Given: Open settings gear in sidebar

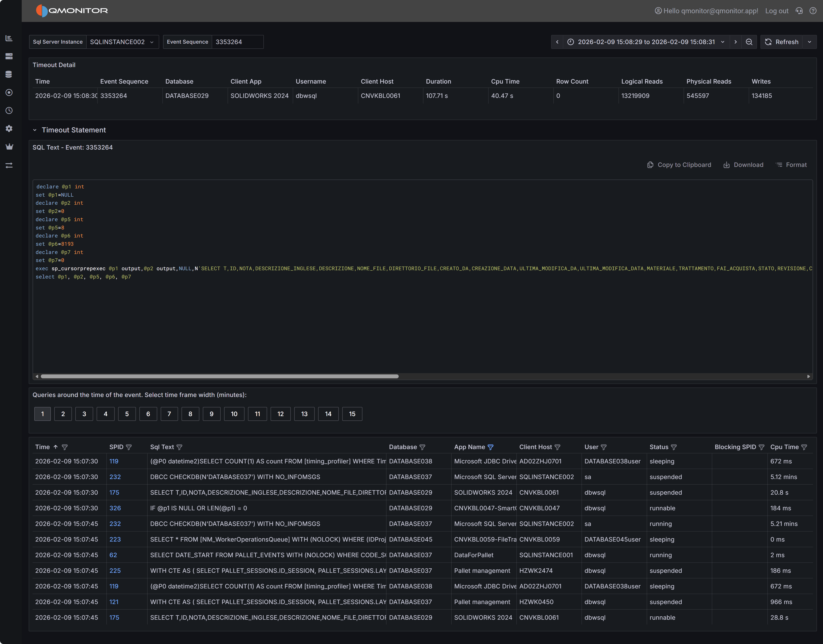Looking at the screenshot, I should click(9, 128).
